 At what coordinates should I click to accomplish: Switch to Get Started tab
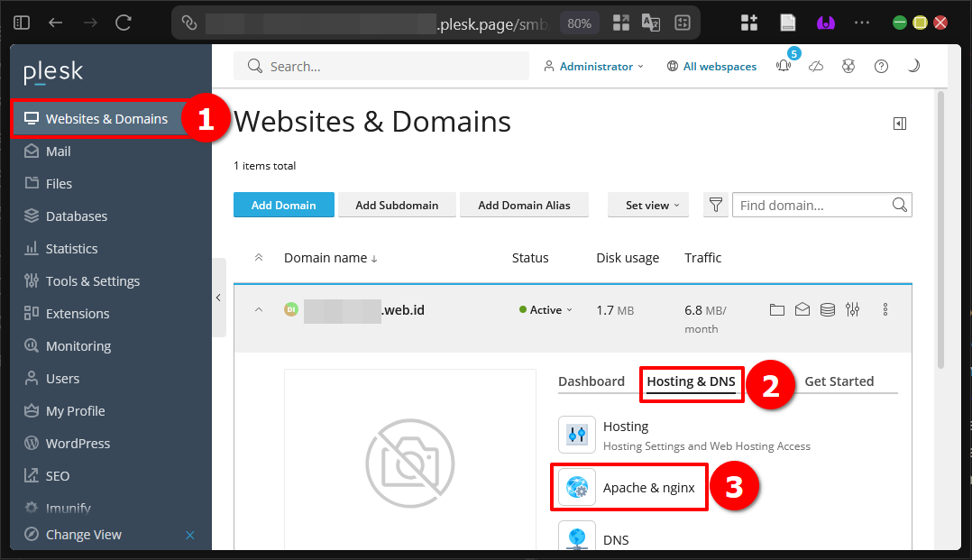click(839, 381)
